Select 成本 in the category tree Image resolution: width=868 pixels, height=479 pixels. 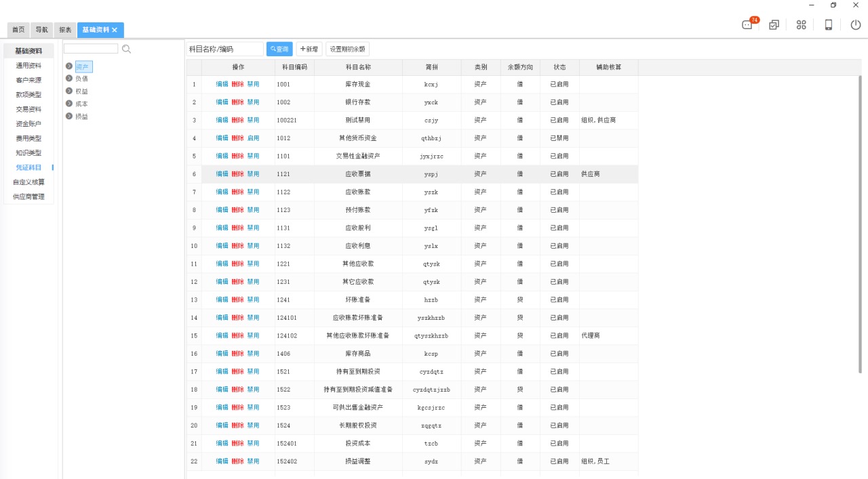tap(81, 104)
